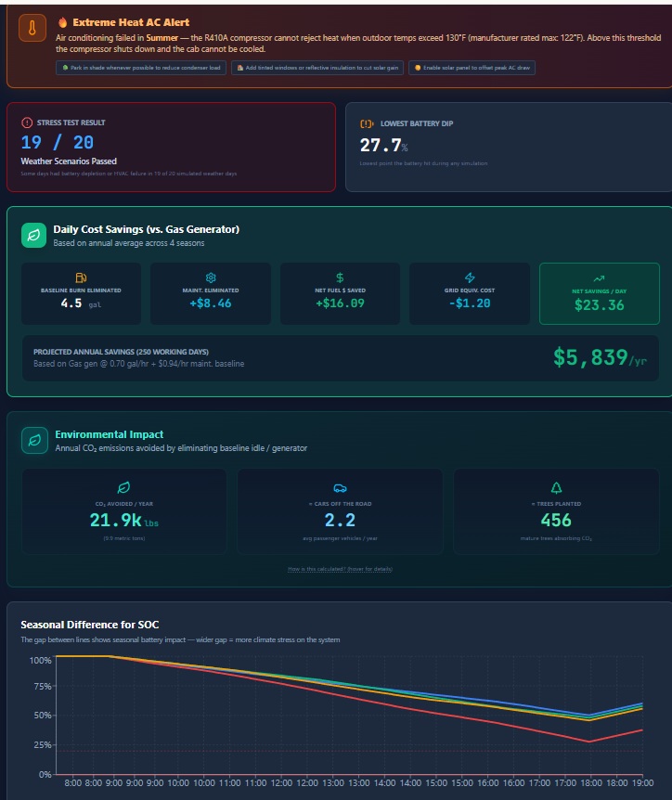Image resolution: width=672 pixels, height=800 pixels.
Task: Click the 50% label on the chart axis
Action: tap(43, 716)
